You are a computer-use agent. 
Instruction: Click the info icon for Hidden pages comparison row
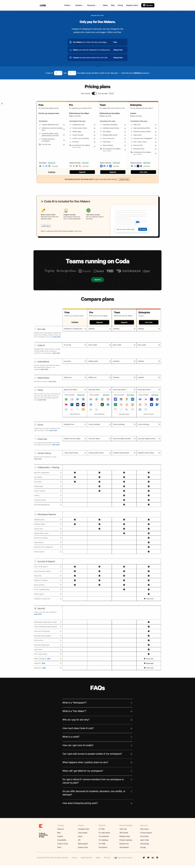point(61,486)
